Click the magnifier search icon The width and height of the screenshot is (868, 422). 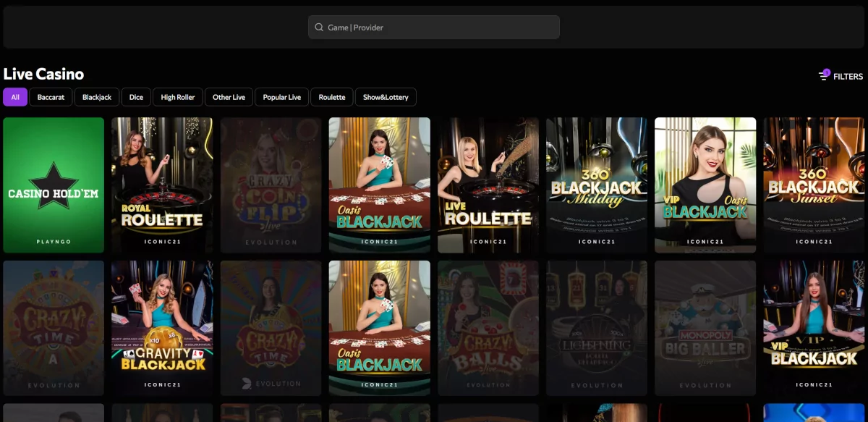(x=319, y=28)
